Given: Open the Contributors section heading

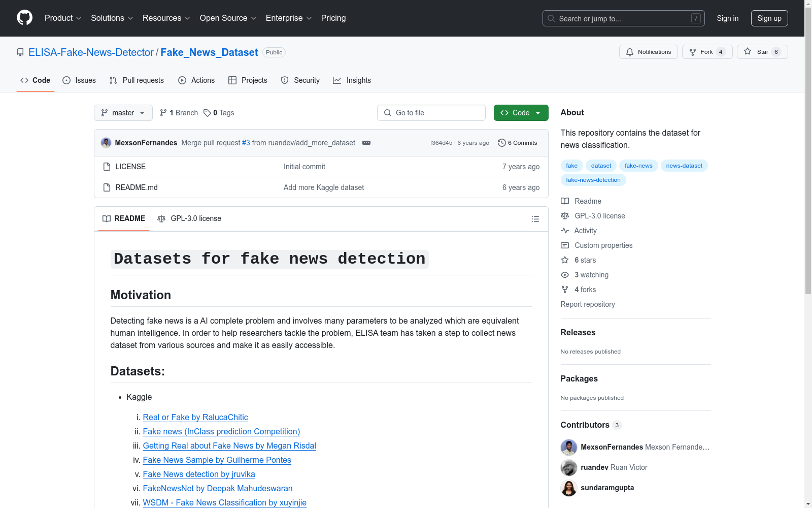Looking at the screenshot, I should click(591, 425).
